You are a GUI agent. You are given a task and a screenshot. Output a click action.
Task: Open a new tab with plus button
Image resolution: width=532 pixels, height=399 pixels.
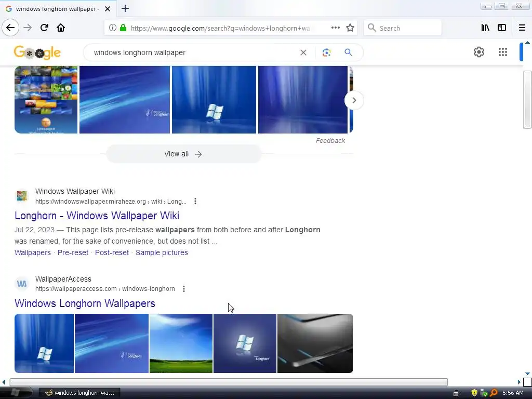coord(125,8)
